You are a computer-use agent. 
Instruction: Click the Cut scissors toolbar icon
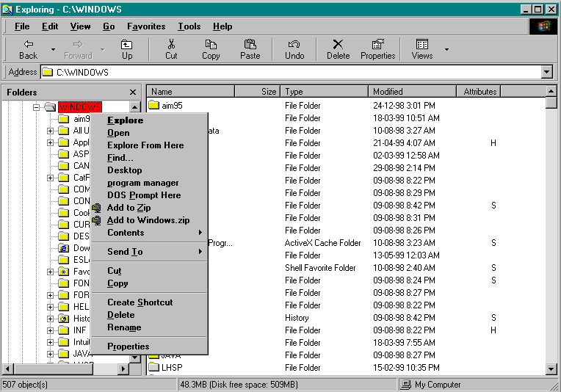(171, 49)
